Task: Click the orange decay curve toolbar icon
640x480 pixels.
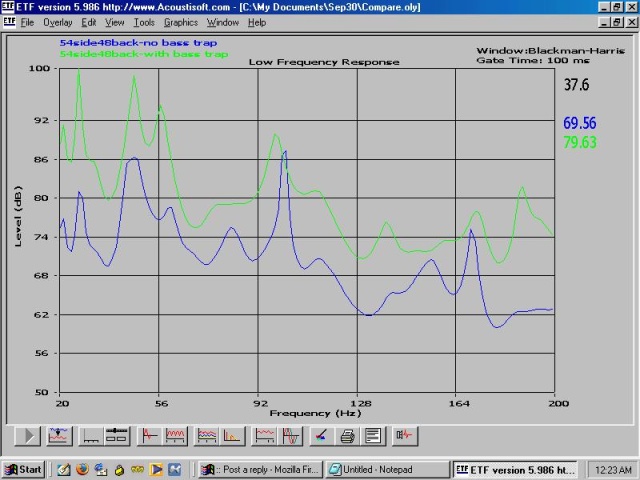Action: point(232,436)
